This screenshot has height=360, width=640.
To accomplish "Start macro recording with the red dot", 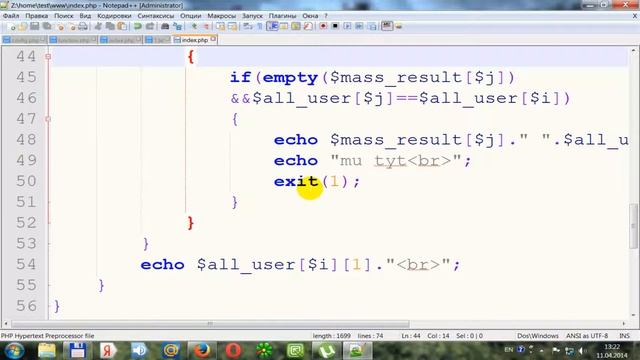I will pyautogui.click(x=323, y=27).
